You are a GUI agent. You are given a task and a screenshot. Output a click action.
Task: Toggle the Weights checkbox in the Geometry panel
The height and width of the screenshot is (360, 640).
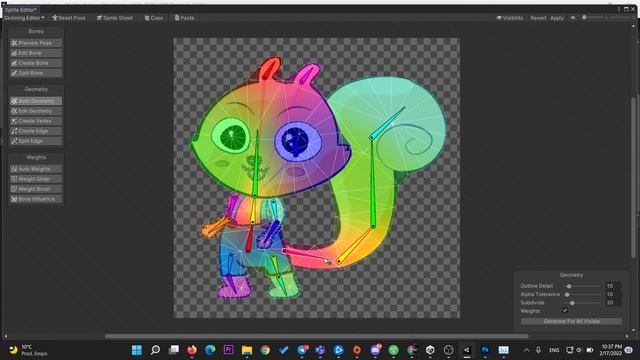[565, 311]
